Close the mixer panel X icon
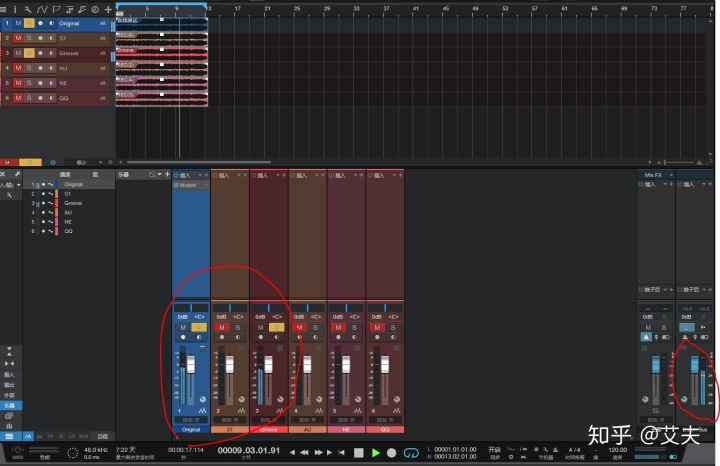This screenshot has width=720, height=466. click(3, 174)
